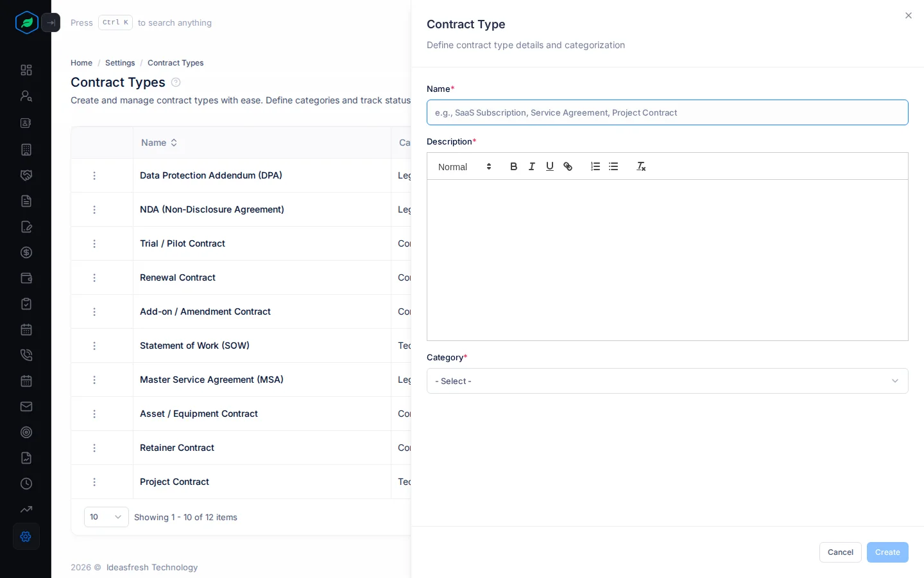The height and width of the screenshot is (578, 924).
Task: Open the clipboard check icon in sidebar
Action: coord(26,304)
